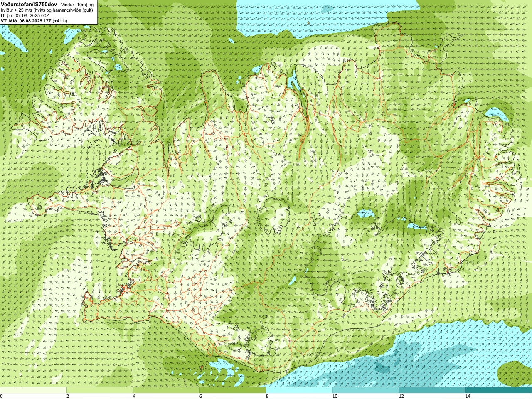This screenshot has height=399, width=532.
Task: Click the 4–6 m/s medium green legend swatch
Action: click(x=166, y=391)
